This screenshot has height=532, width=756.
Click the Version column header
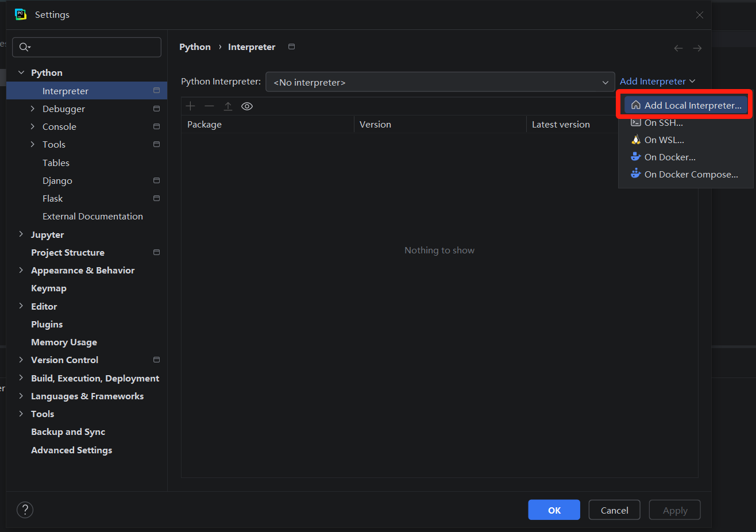click(440, 124)
